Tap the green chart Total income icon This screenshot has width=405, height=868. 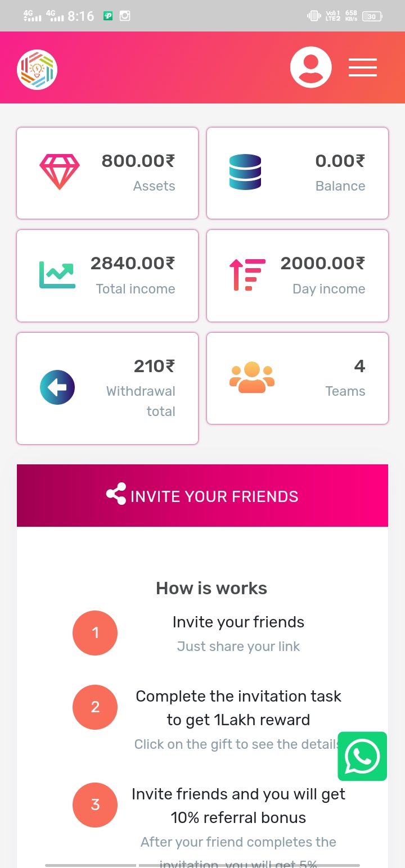(57, 274)
